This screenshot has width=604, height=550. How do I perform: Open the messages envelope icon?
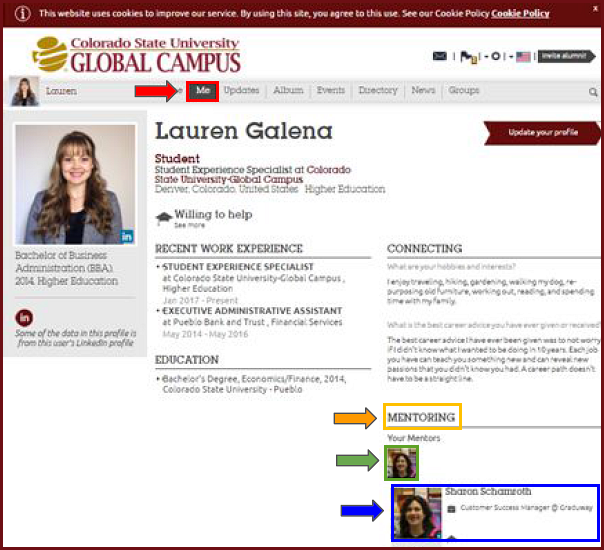pos(440,56)
